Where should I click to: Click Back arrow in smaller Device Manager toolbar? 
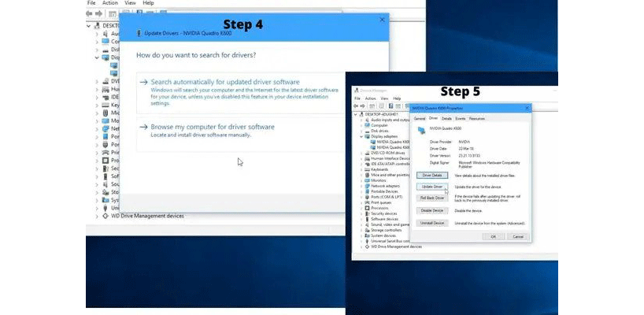(356, 106)
